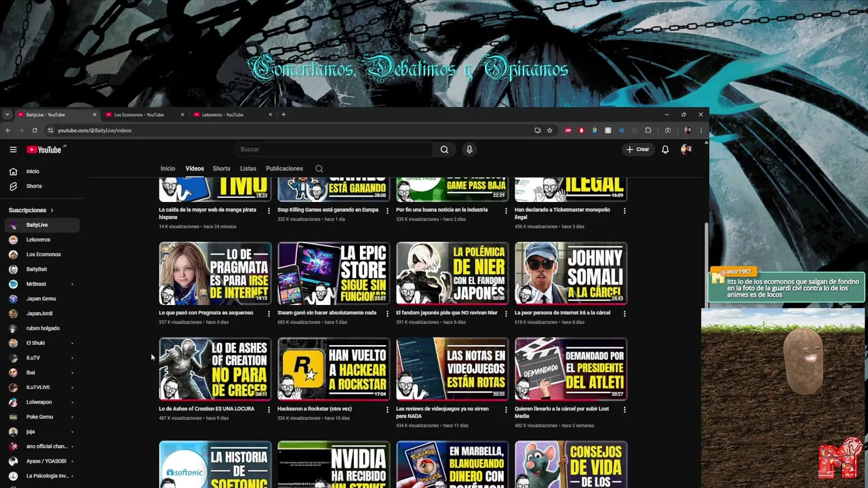
Task: Reload the page
Action: (35, 130)
